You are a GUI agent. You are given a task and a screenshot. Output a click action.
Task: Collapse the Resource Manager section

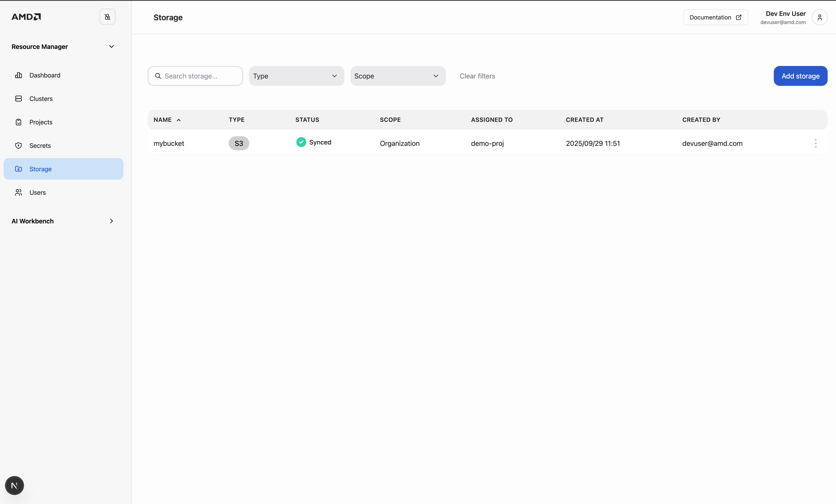pos(111,47)
